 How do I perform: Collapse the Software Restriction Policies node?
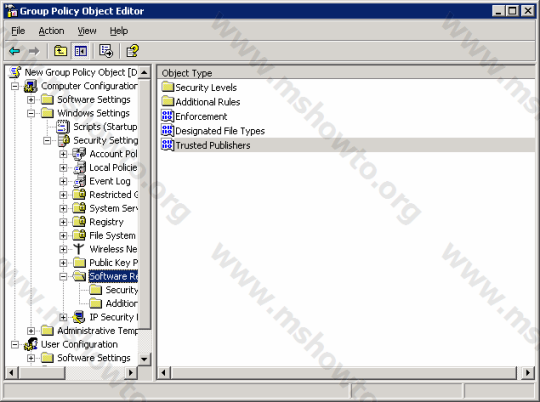63,276
